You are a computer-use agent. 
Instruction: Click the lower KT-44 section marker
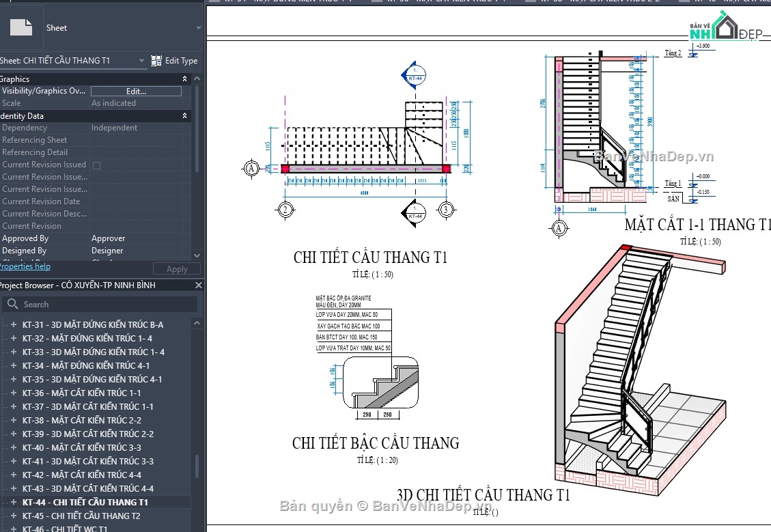coord(414,213)
